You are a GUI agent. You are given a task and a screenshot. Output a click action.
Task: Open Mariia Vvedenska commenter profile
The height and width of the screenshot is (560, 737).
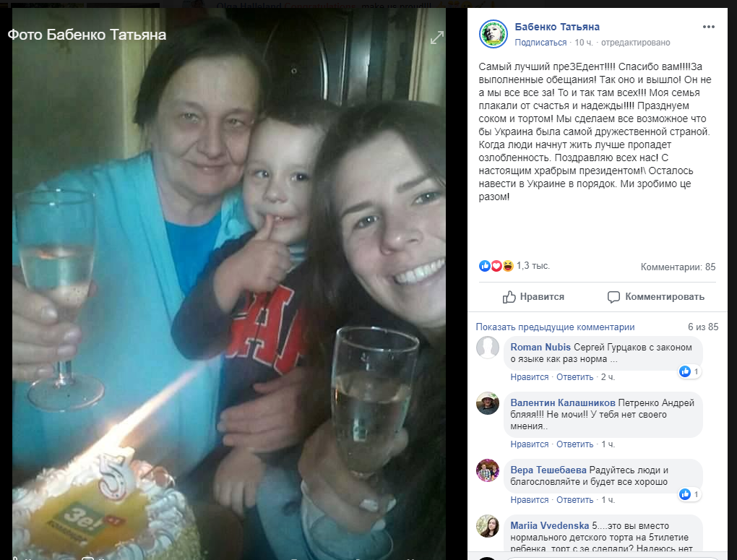tap(549, 525)
